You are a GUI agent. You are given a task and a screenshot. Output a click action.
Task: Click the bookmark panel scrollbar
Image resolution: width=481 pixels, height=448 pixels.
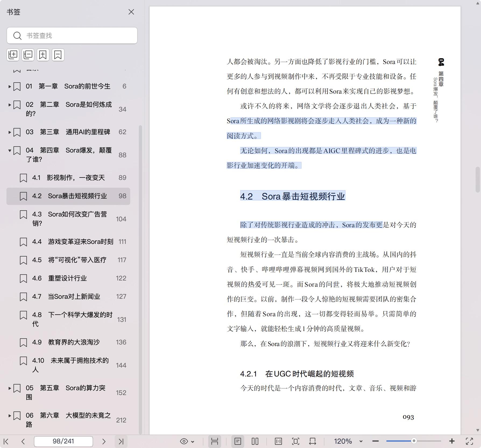pyautogui.click(x=140, y=280)
